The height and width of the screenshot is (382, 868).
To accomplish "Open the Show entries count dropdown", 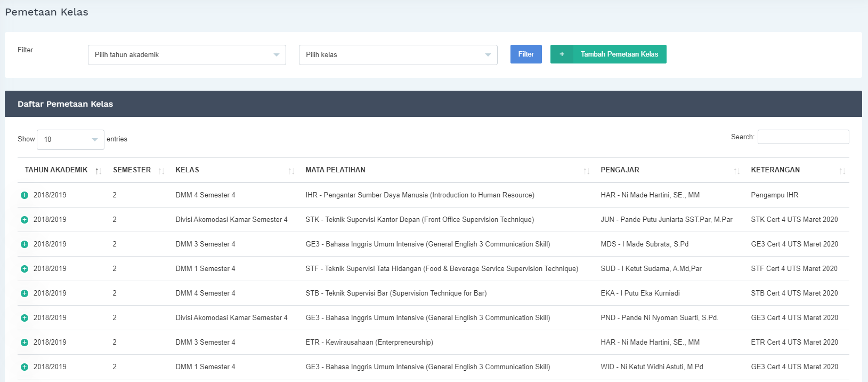I will [70, 140].
